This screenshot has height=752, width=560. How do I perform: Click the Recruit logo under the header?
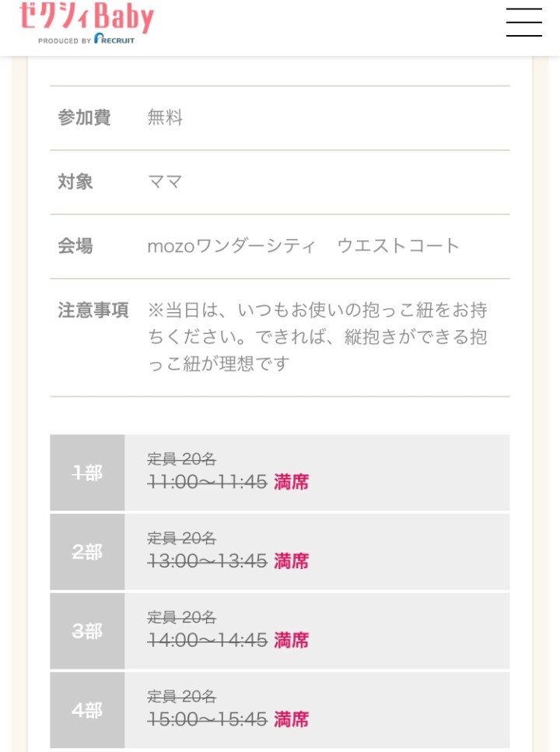pyautogui.click(x=114, y=39)
